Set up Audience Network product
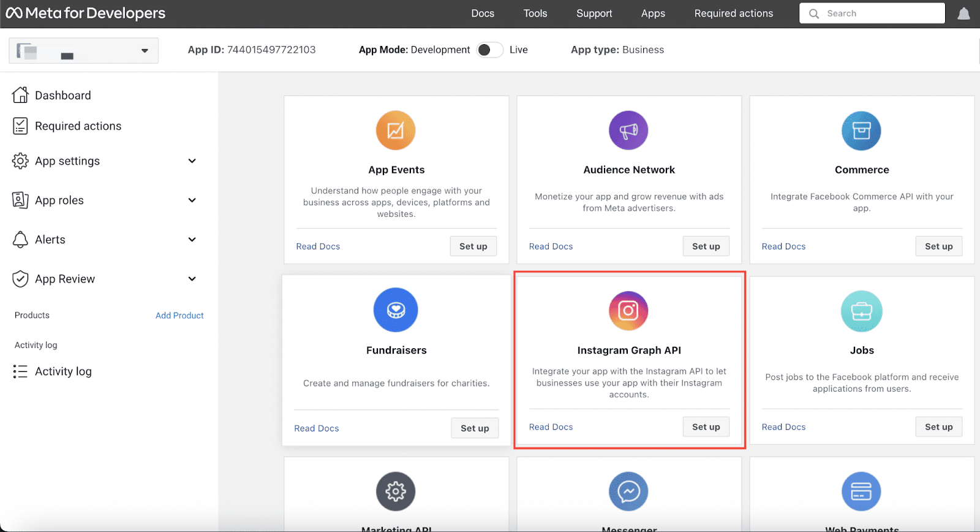The image size is (980, 532). pos(706,246)
